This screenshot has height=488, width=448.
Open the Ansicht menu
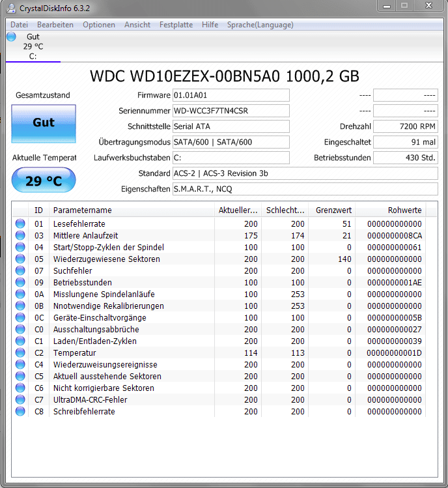pos(137,25)
